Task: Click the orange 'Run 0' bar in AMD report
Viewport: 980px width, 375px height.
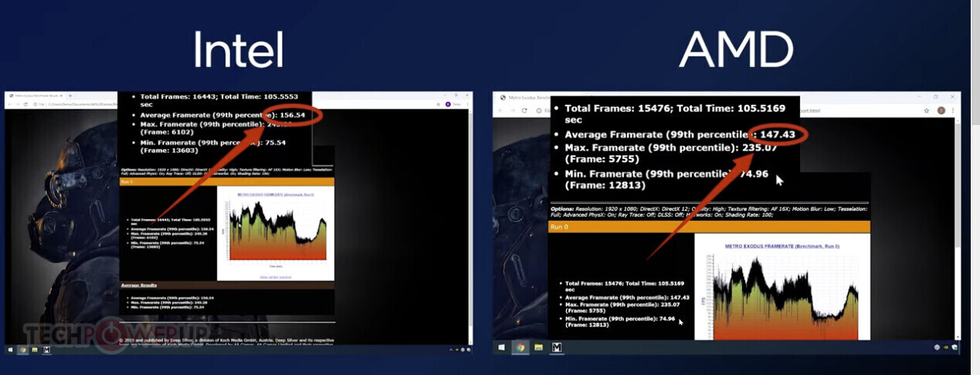Action: tap(709, 227)
